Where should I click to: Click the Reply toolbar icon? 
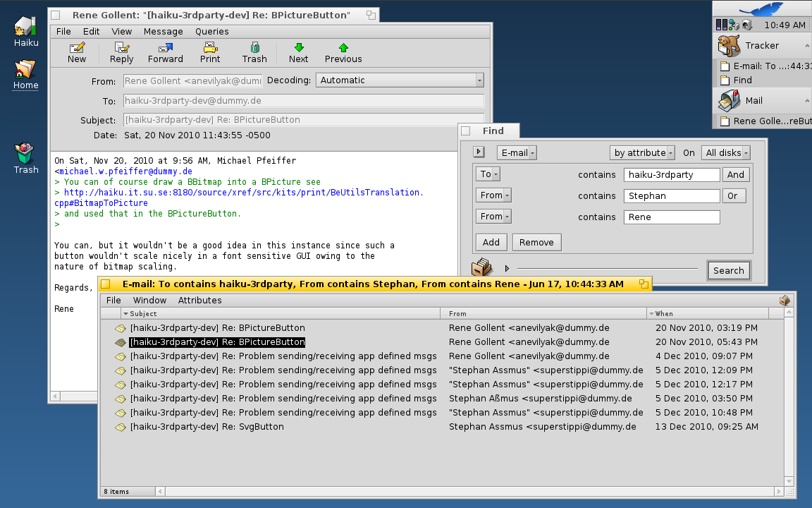121,48
